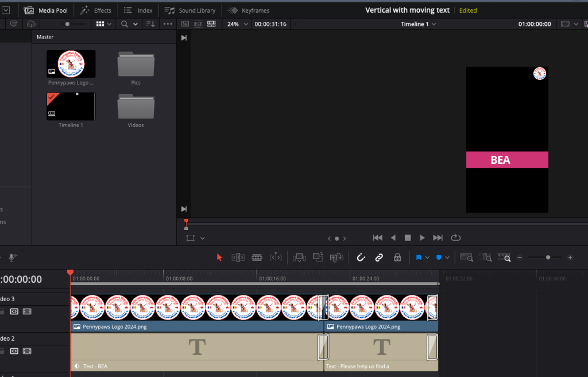
Task: Open the Sound Library panel
Action: click(x=190, y=10)
